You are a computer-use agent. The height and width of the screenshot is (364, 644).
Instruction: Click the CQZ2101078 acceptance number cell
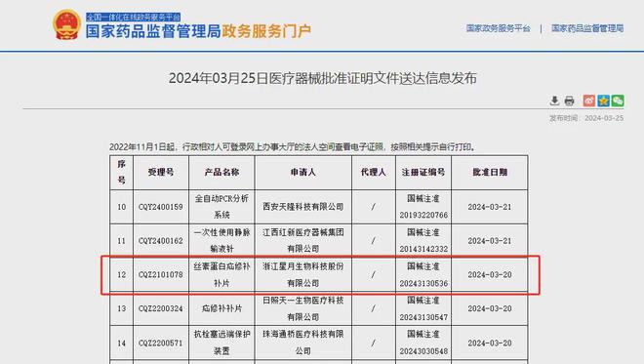pyautogui.click(x=161, y=274)
